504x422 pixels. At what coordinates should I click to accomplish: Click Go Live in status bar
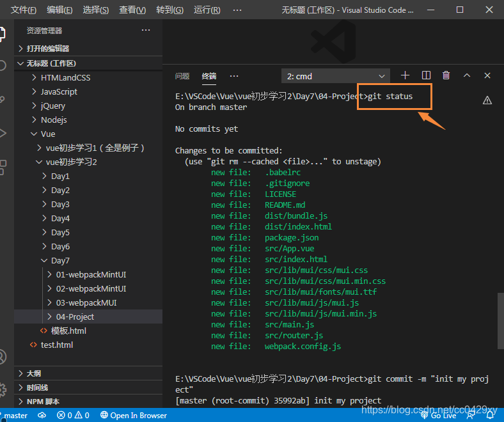coord(438,416)
